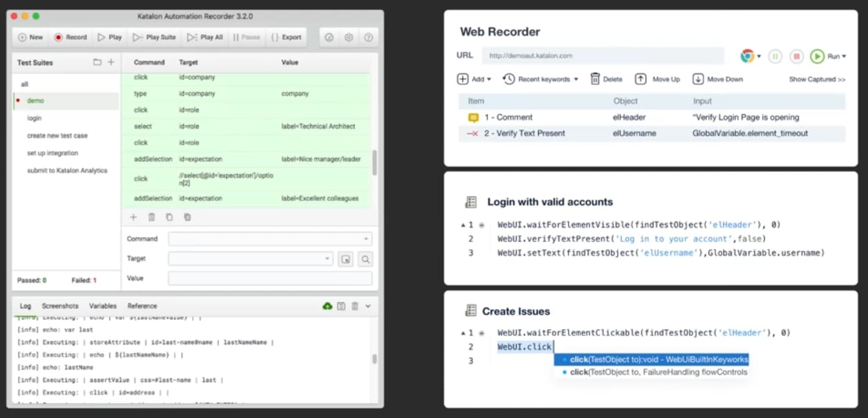The width and height of the screenshot is (868, 418).
Task: Click the Pause button in Web Recorder
Action: (x=775, y=56)
